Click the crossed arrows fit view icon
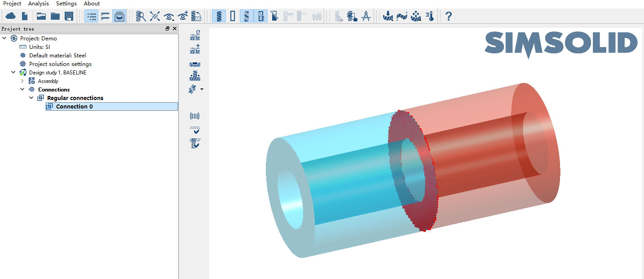This screenshot has width=644, height=279. [x=155, y=17]
